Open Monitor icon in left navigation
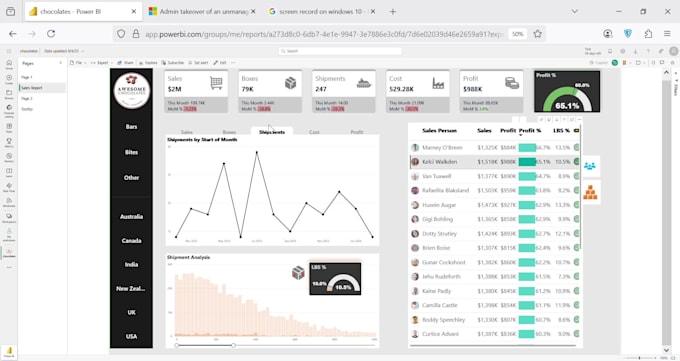680x361 pixels. click(x=9, y=158)
